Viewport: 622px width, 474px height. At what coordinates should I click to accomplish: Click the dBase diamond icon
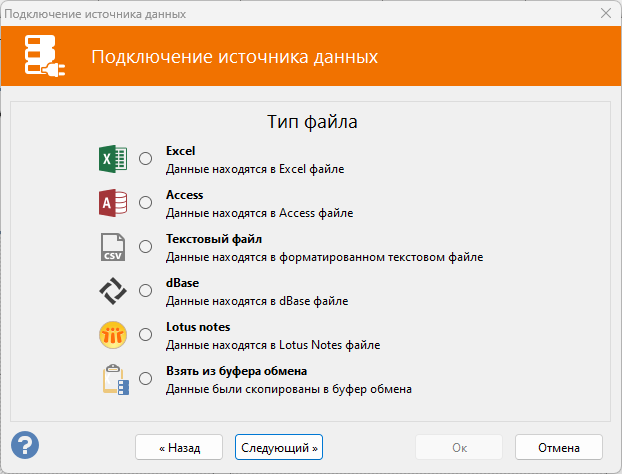[113, 291]
